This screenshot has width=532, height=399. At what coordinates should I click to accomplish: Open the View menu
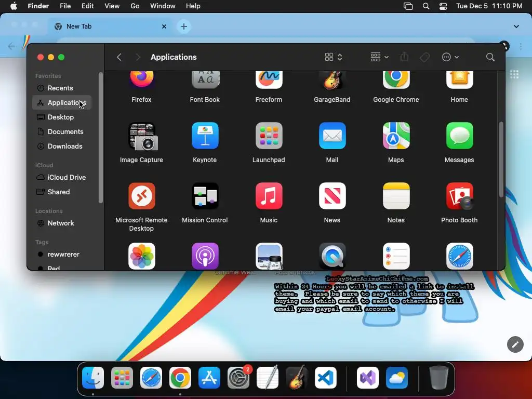112,6
